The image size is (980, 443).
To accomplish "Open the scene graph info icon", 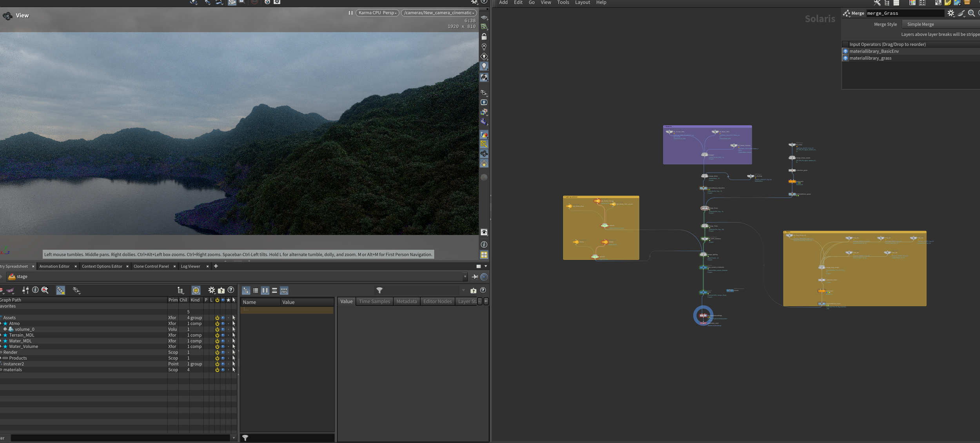I will [35, 290].
